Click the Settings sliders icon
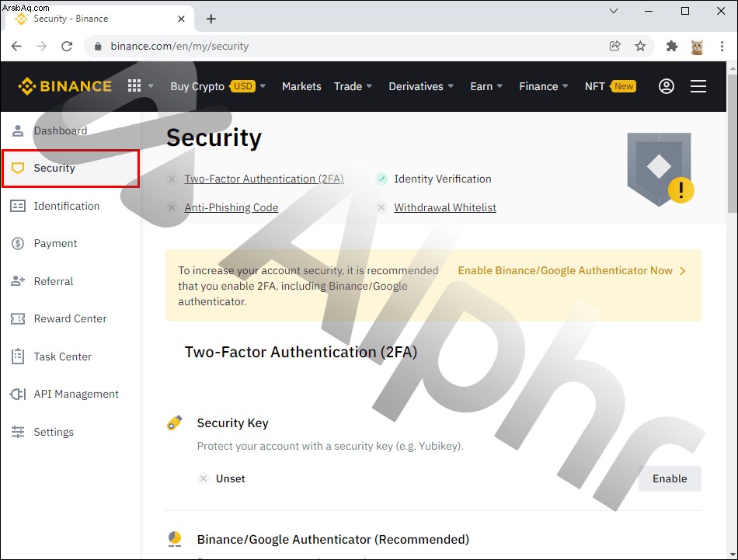Viewport: 738px width, 560px height. pos(18,432)
